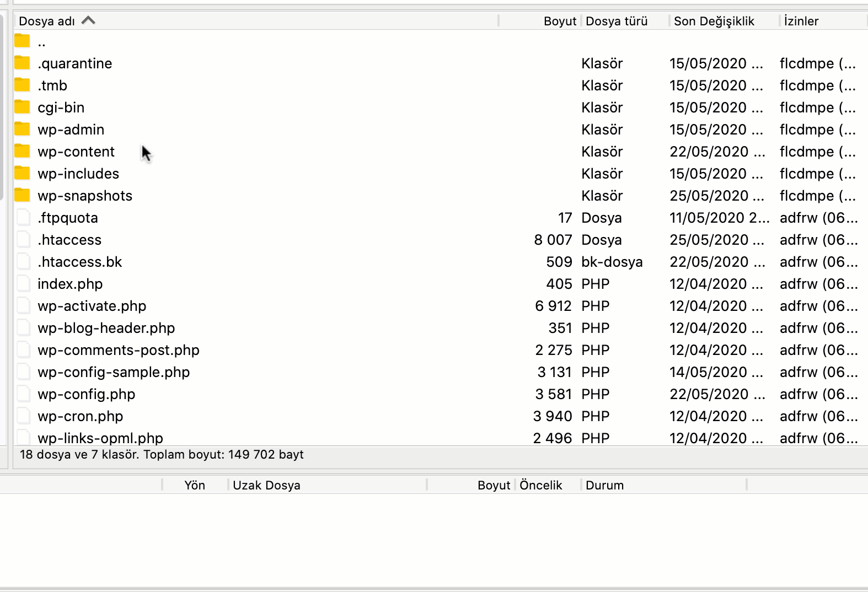The height and width of the screenshot is (592, 868).
Task: Toggle sort arrow on Dosya adı column
Action: click(x=88, y=21)
